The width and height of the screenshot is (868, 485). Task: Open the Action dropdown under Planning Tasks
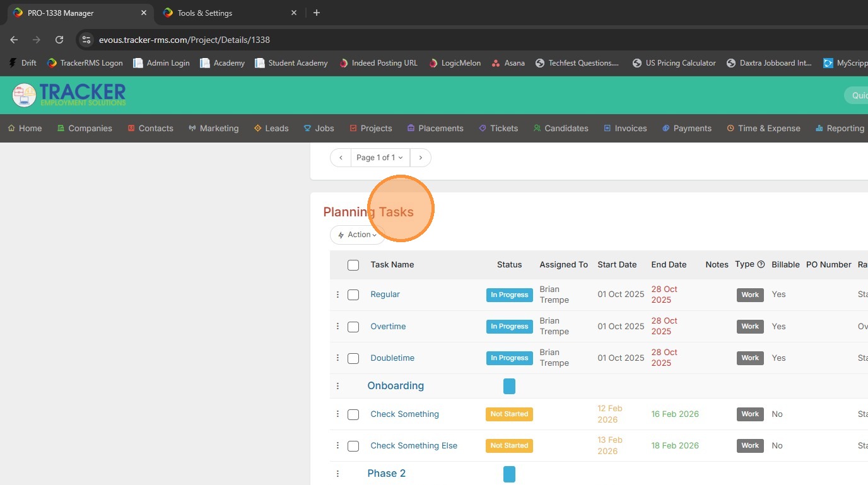coord(357,235)
